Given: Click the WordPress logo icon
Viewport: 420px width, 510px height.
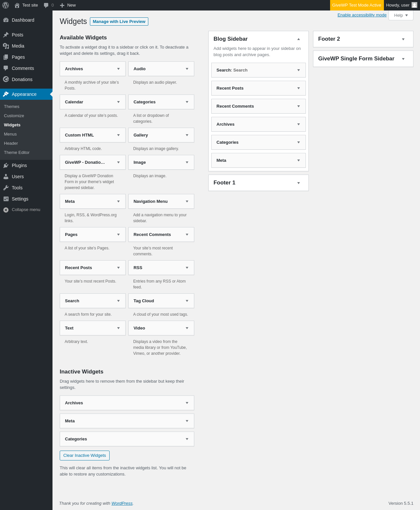Looking at the screenshot, I should tap(6, 5).
